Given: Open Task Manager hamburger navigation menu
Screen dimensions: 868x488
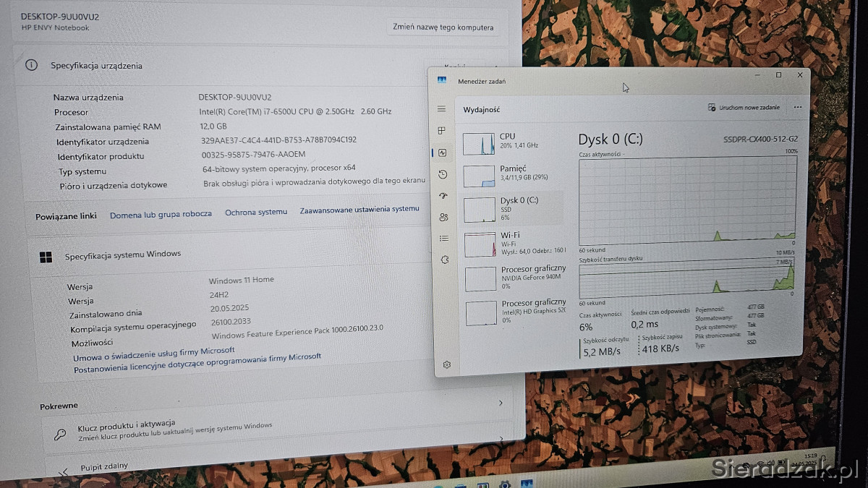Looking at the screenshot, I should tap(442, 108).
